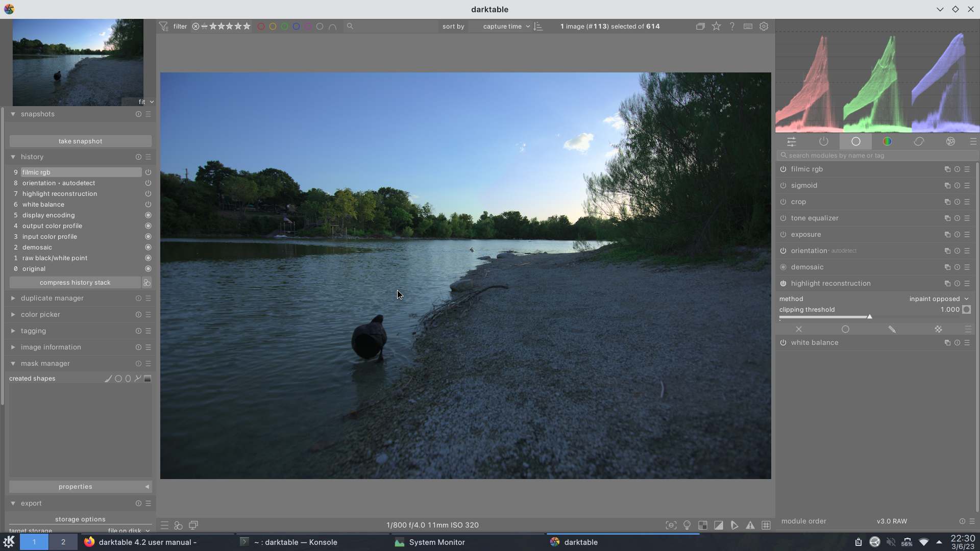Viewport: 980px width, 551px height.
Task: Toggle the focus-peaking indicator below the image
Action: point(671,525)
